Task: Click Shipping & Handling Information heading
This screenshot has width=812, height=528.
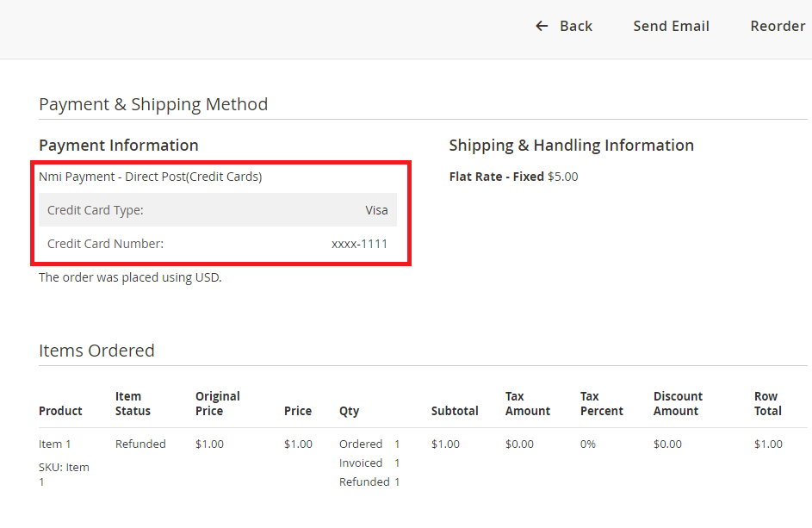Action: [571, 145]
